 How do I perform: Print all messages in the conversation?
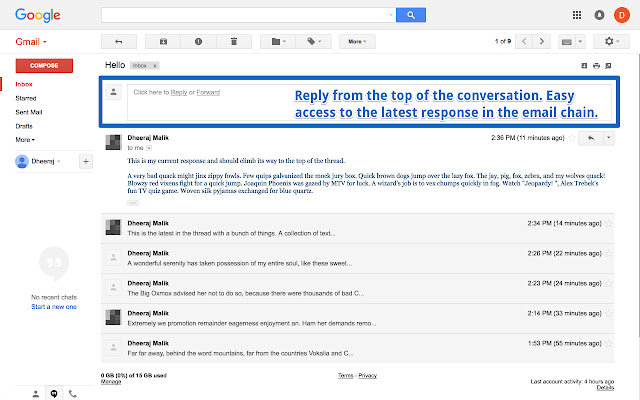597,66
